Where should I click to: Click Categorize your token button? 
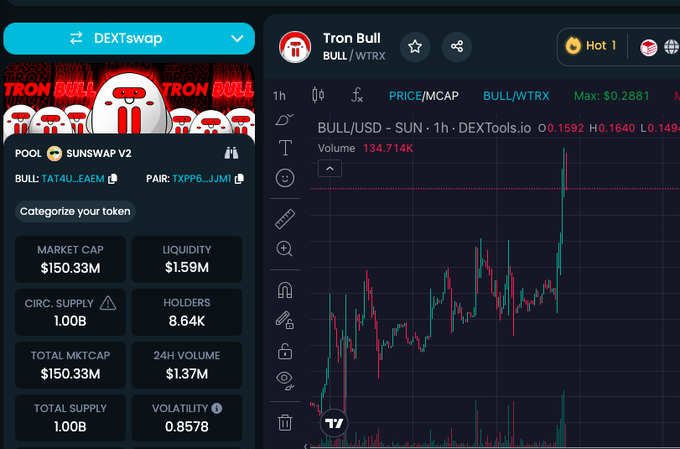pos(75,211)
